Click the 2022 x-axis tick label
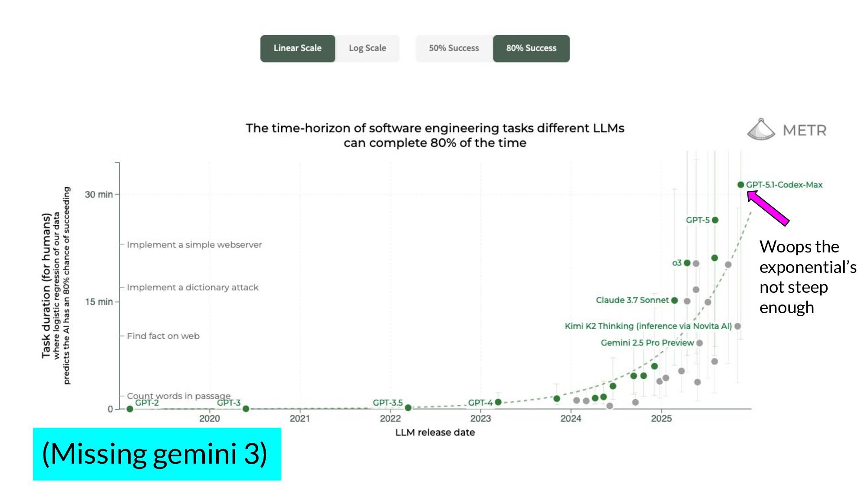Screen dimensions: 868x488 tap(390, 419)
